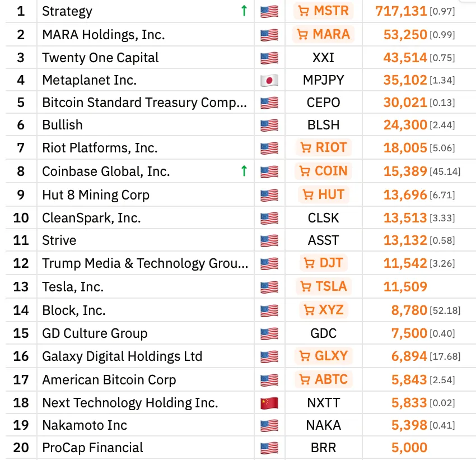Click the shopping cart icon beside GLXY
This screenshot has width=476, height=460.
pos(304,355)
